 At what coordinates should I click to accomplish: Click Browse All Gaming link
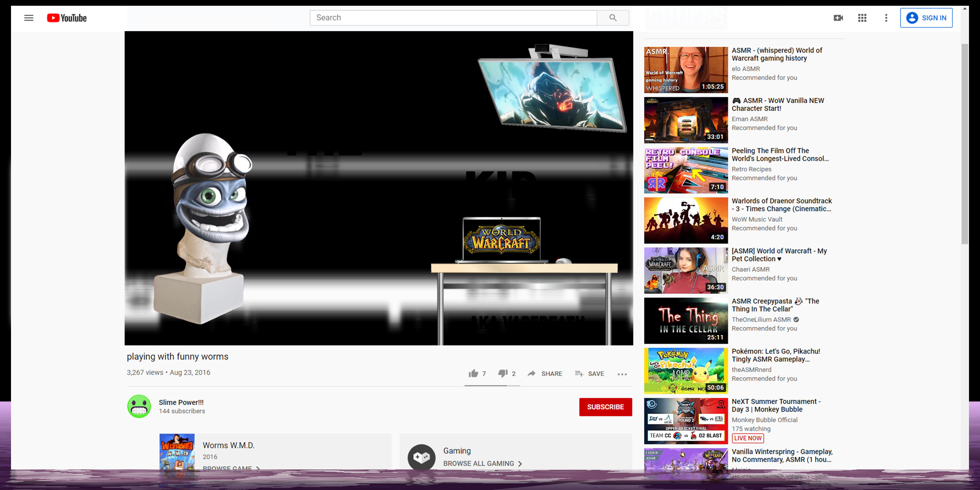[x=482, y=464]
